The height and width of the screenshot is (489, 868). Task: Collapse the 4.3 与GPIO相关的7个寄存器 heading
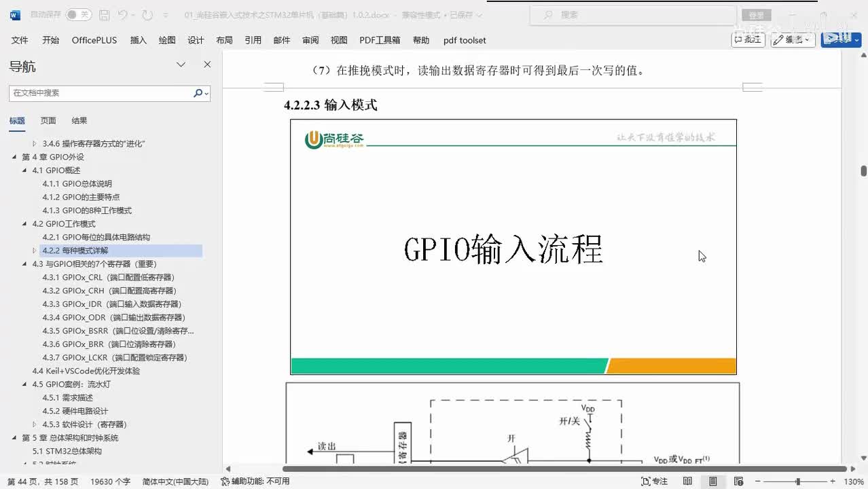[x=25, y=264]
